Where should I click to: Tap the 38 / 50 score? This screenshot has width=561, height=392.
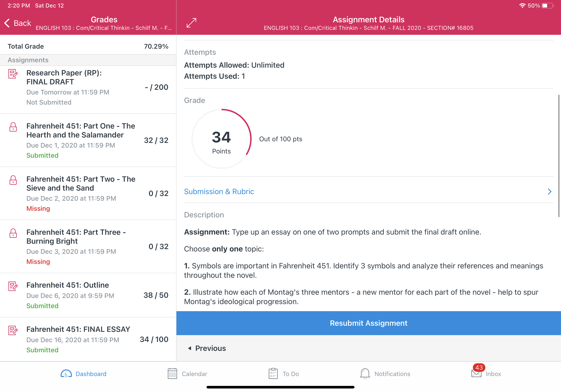[x=156, y=295]
